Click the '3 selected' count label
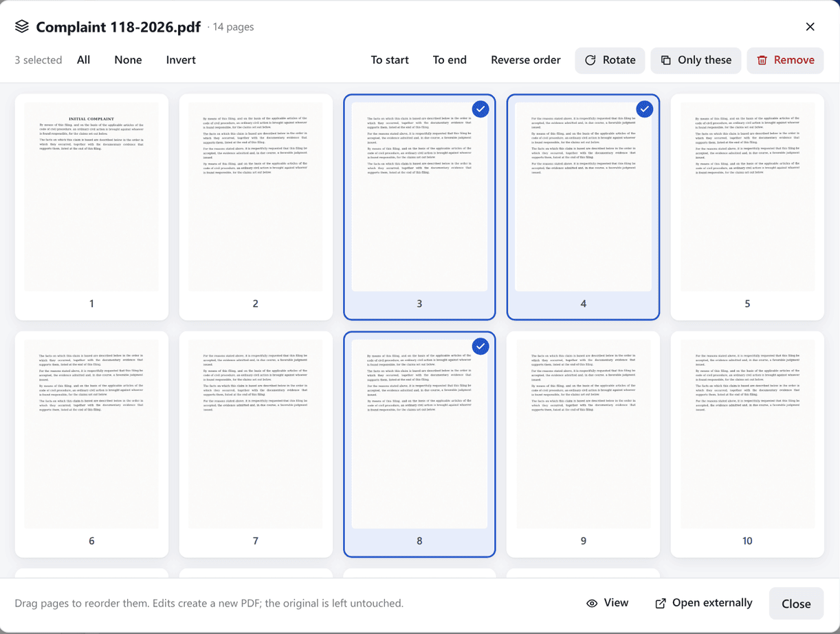The image size is (840, 634). (x=38, y=60)
